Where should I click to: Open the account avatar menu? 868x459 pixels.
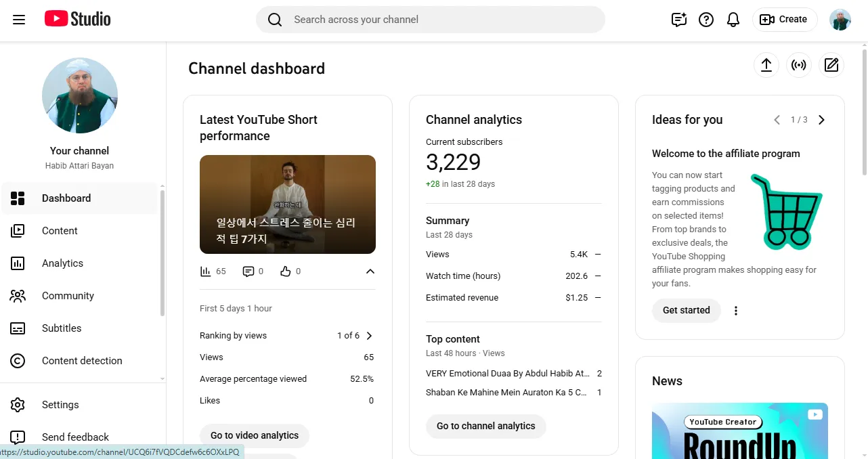coord(840,20)
